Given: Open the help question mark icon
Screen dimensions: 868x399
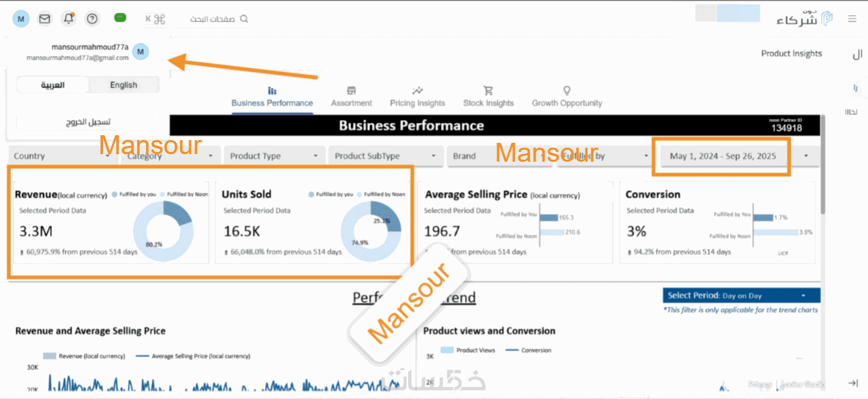Looking at the screenshot, I should pos(93,19).
